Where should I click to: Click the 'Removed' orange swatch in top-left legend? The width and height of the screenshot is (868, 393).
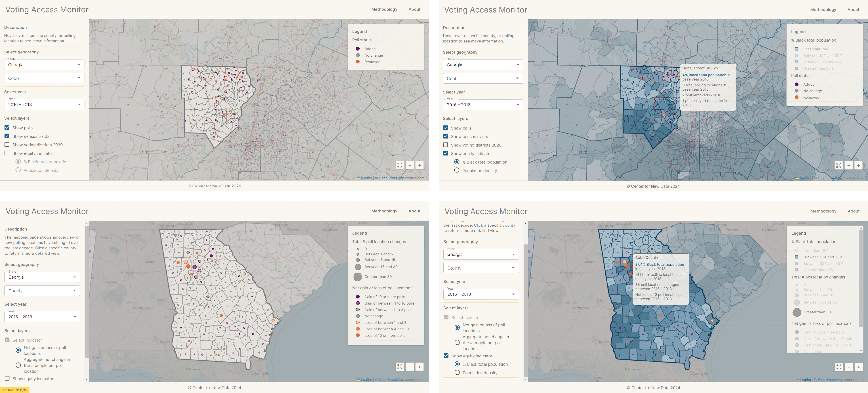[x=358, y=62]
